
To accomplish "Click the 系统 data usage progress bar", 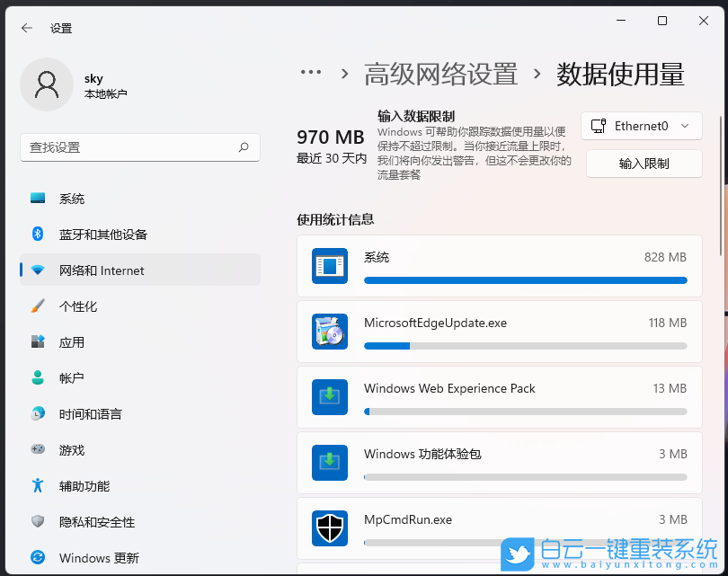I will point(526,279).
